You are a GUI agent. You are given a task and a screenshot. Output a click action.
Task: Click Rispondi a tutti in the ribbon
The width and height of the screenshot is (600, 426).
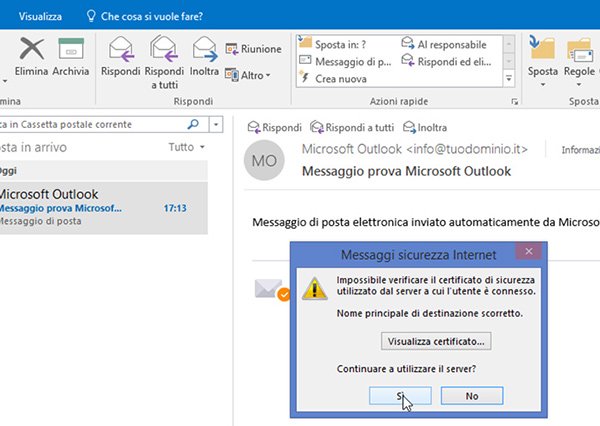[164, 62]
